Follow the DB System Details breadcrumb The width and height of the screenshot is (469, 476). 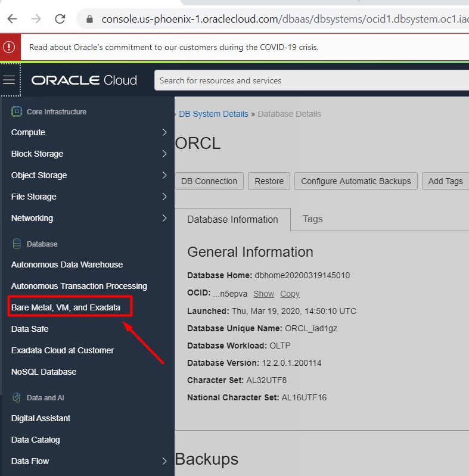click(x=213, y=114)
